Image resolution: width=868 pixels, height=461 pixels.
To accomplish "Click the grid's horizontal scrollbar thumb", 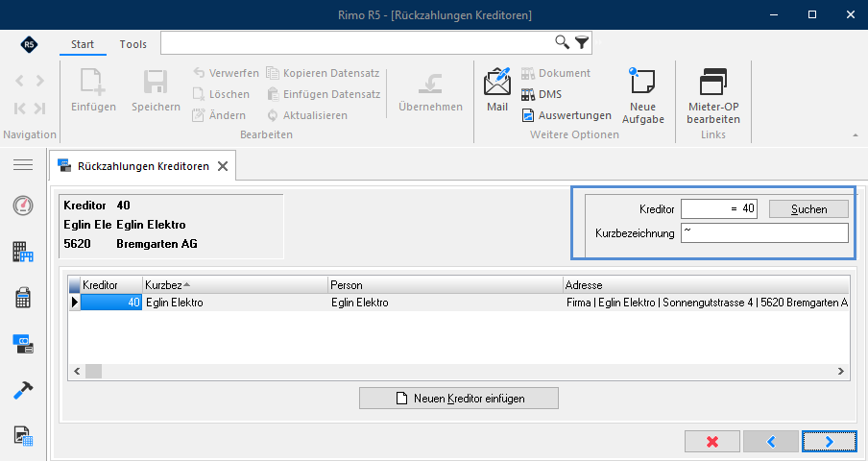I will 93,371.
